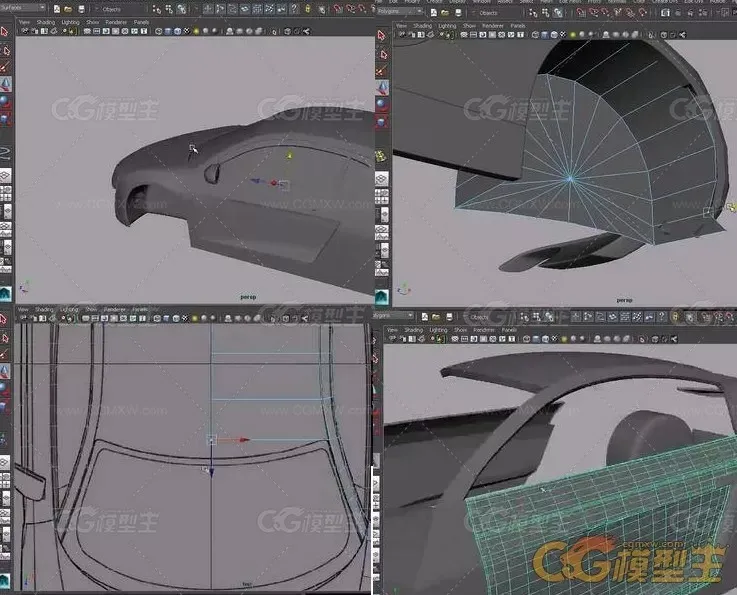Screen dimensions: 737x595
Task: Click Save Scene icon in top-left panel
Action: (81, 9)
